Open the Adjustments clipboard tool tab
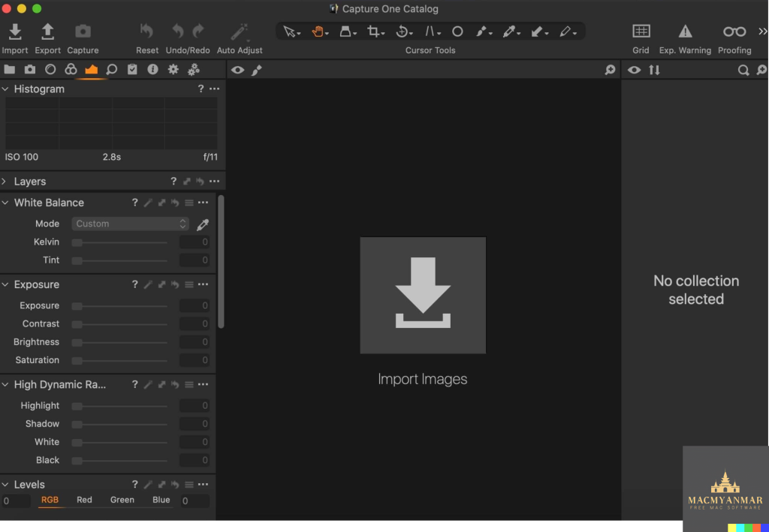Image resolution: width=769 pixels, height=532 pixels. point(132,70)
